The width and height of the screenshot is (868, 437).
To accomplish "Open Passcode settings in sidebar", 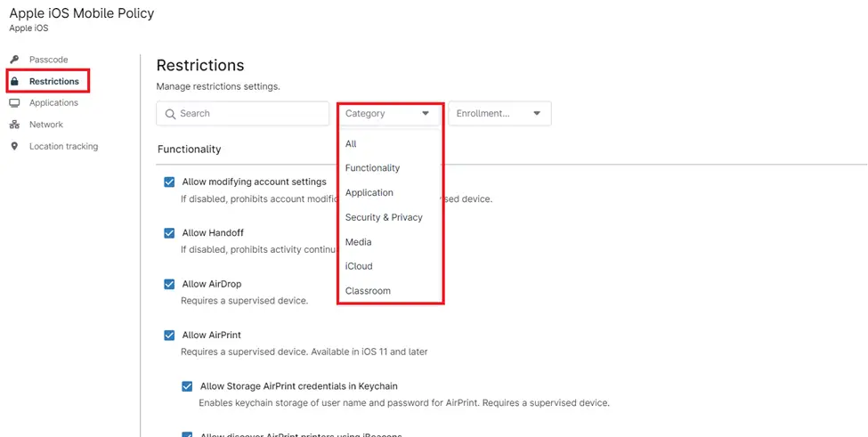I will 49,60.
